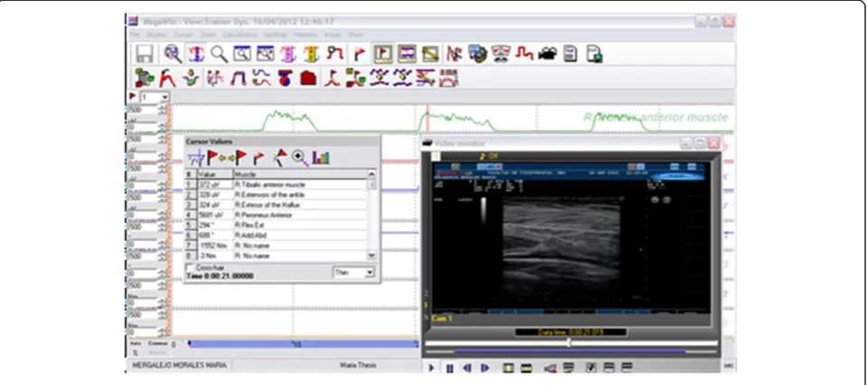Select the R:Add.Abd row
This screenshot has width=868, height=385.
coord(275,235)
